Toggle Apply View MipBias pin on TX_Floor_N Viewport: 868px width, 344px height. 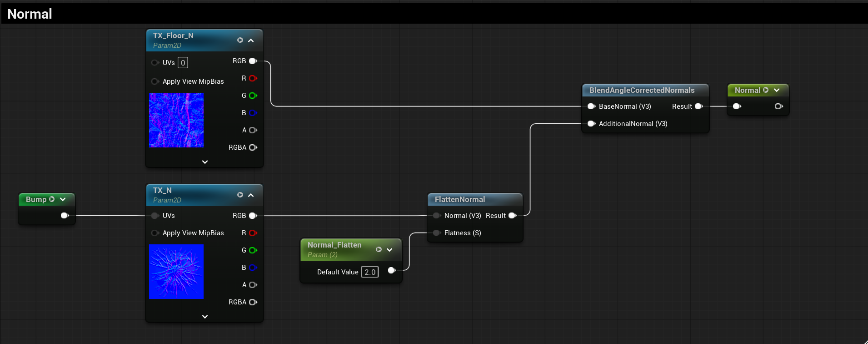[x=155, y=81]
